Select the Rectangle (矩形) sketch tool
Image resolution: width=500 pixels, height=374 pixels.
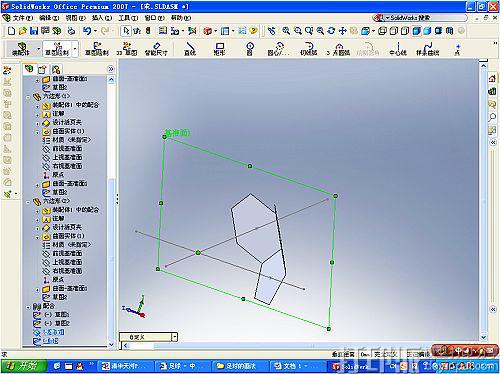click(219, 49)
